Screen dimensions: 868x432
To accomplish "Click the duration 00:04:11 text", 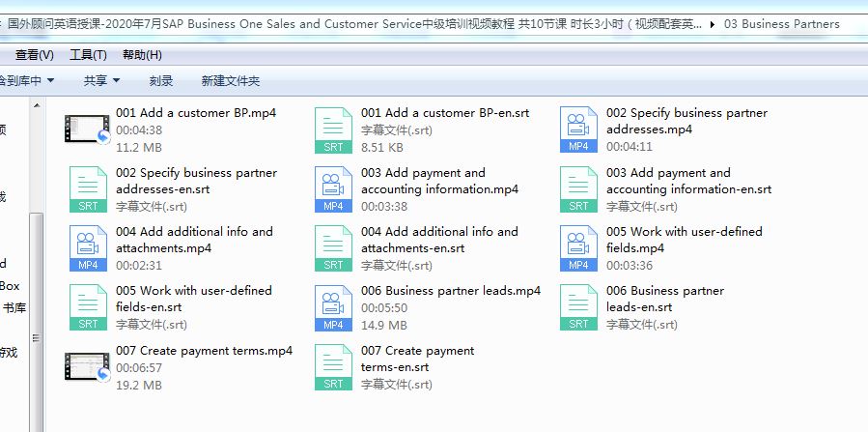I will click(630, 147).
